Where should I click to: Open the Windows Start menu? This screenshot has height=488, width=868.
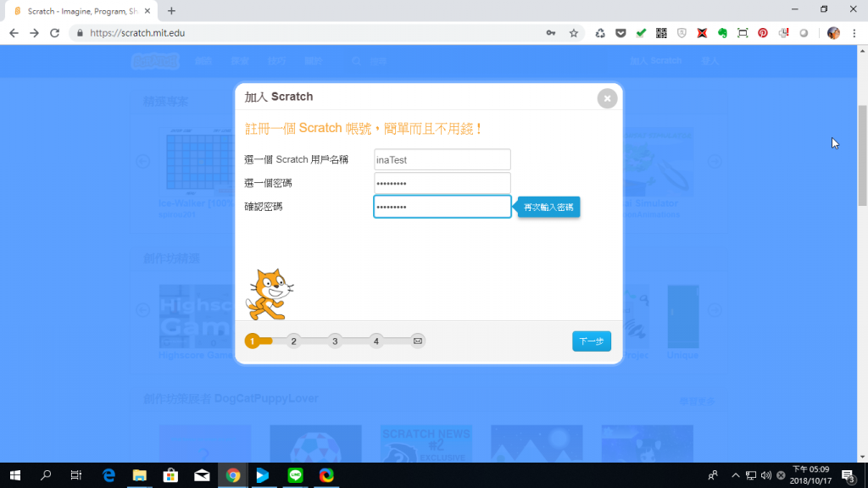[x=15, y=475]
